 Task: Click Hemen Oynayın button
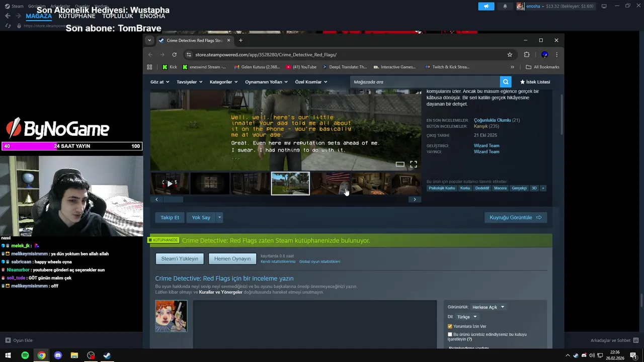pyautogui.click(x=232, y=258)
